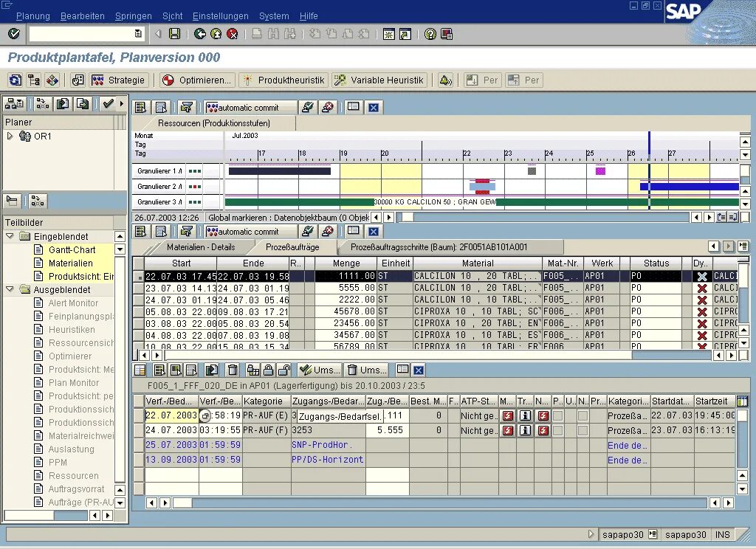This screenshot has height=549, width=756.
Task: Click the Menge column header
Action: pos(346,263)
